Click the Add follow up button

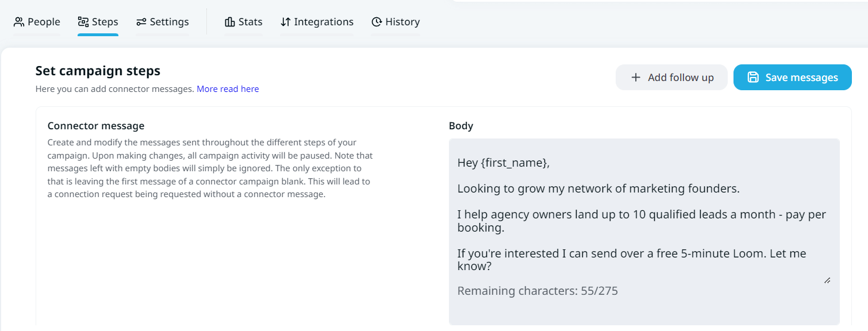click(671, 77)
